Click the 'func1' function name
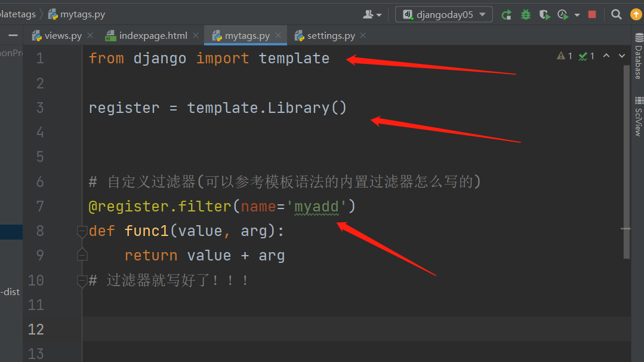The width and height of the screenshot is (644, 362). (x=147, y=231)
